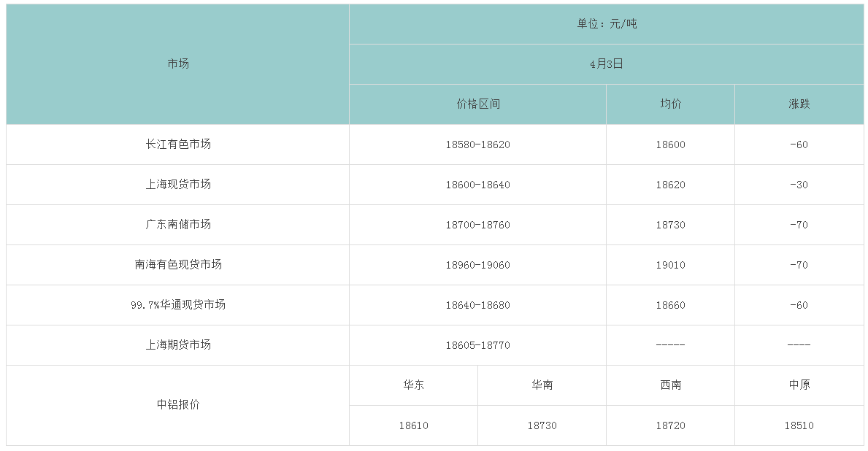The width and height of the screenshot is (868, 451).
Task: Click the 4月3日 date header
Action: tap(607, 64)
